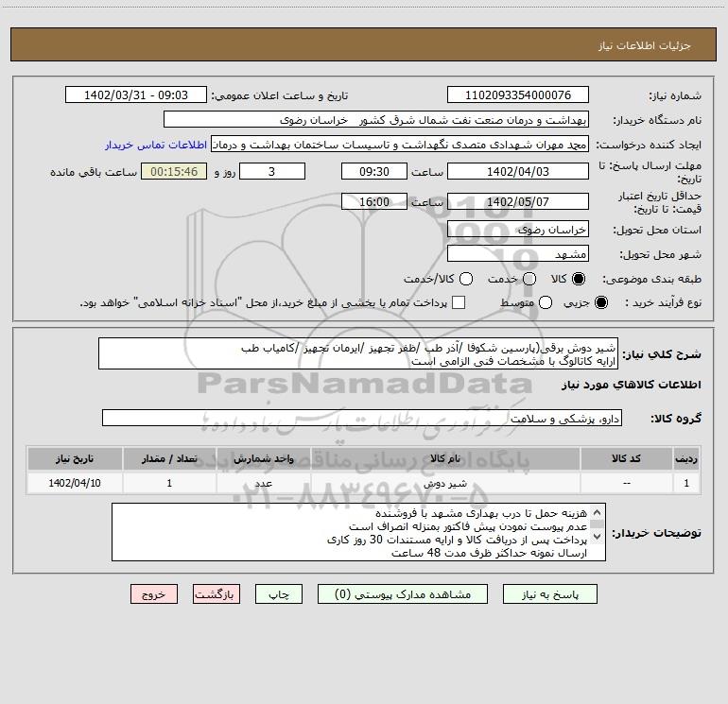
Task: Click the ردیف column header
Action: 686,458
